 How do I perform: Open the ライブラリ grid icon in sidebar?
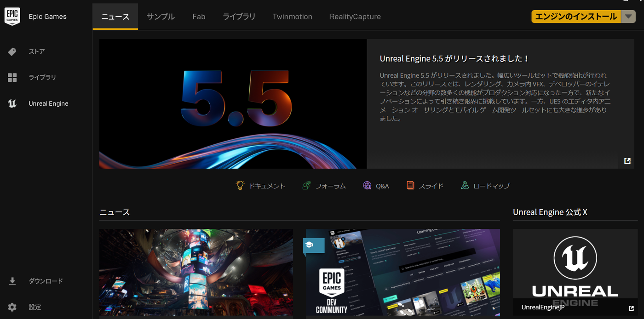pyautogui.click(x=12, y=78)
